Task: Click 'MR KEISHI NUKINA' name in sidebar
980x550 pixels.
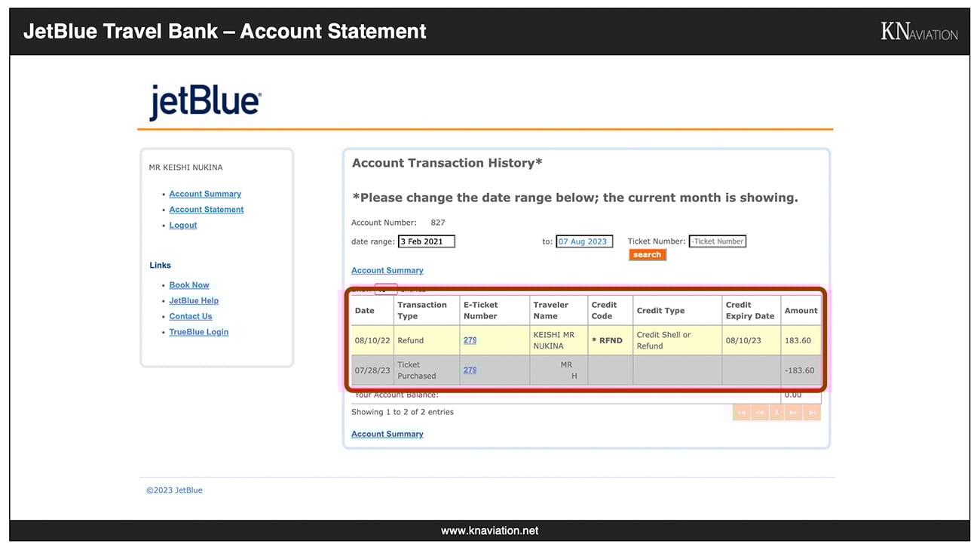Action: tap(185, 167)
